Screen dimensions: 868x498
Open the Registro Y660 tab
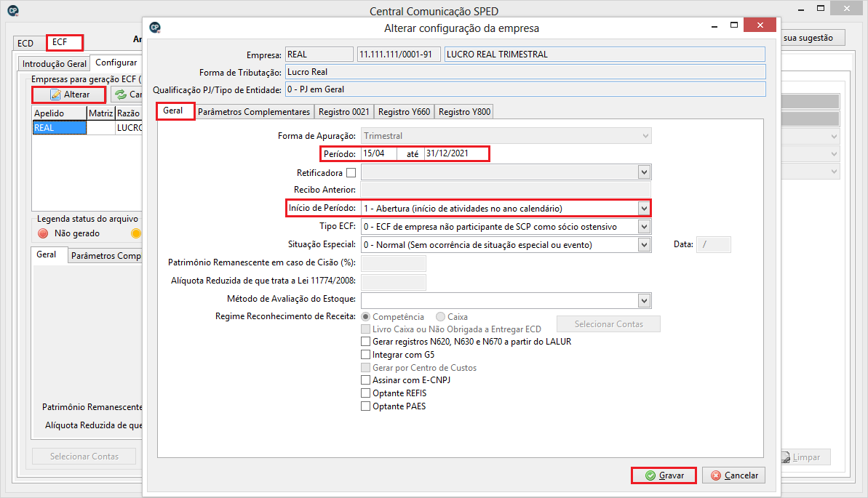[x=404, y=112]
